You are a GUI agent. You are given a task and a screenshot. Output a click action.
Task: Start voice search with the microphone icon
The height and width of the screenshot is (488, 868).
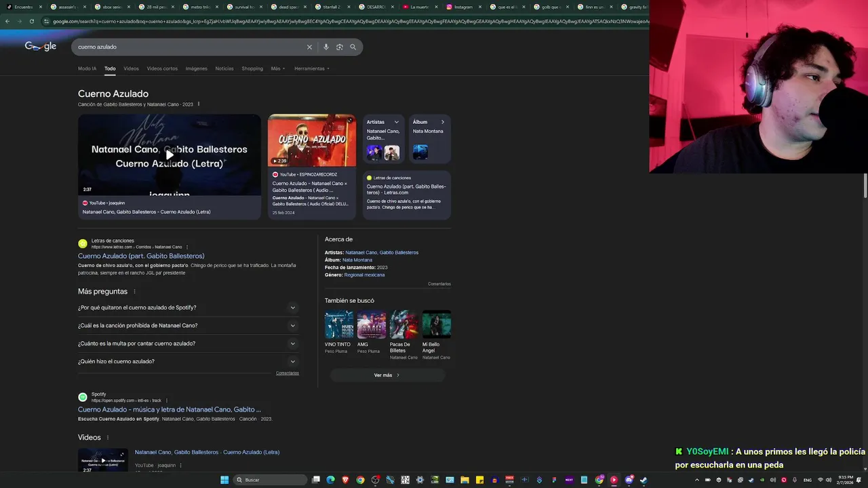click(x=326, y=47)
